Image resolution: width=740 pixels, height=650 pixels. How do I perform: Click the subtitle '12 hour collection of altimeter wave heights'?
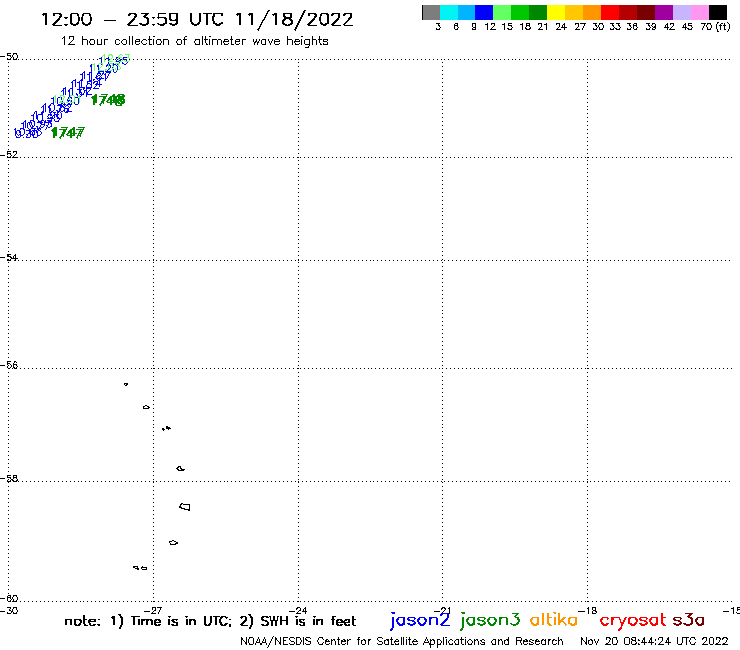click(194, 41)
